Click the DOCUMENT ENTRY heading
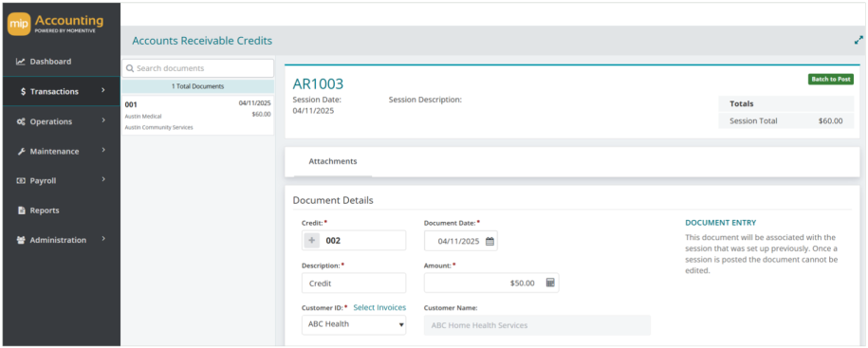Screen dimensions: 868x348 [x=721, y=223]
